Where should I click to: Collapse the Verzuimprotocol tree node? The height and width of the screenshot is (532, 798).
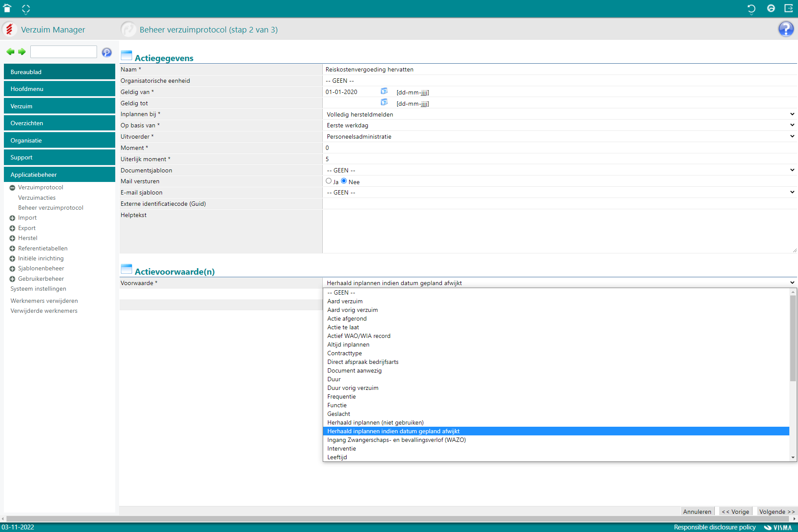pos(13,188)
